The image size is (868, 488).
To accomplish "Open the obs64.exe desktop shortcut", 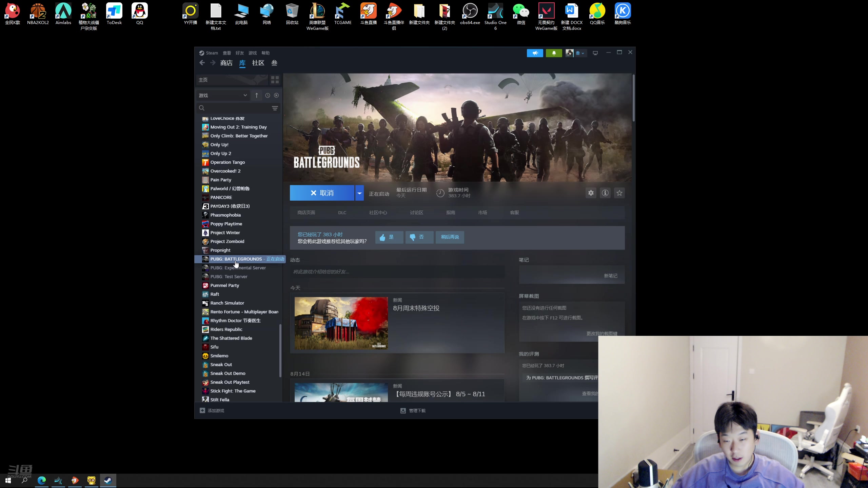I will pos(470,14).
